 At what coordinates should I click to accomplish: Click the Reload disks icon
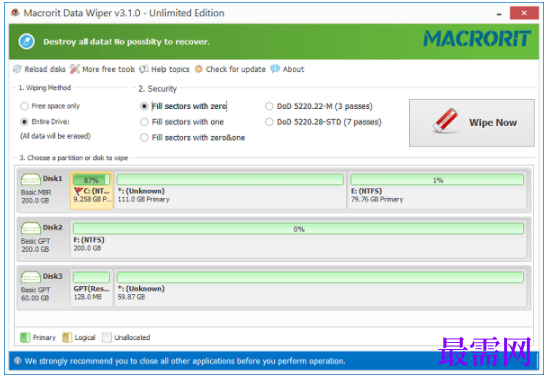(x=17, y=69)
